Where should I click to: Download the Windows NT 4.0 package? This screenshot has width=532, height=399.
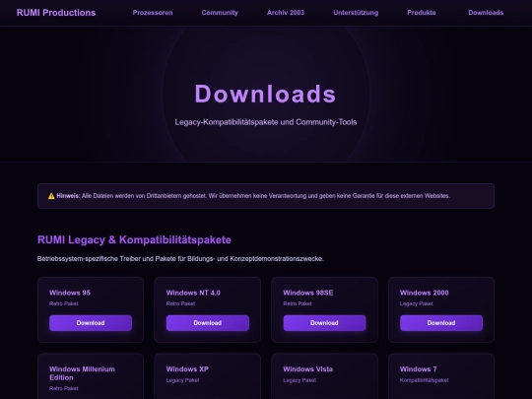click(208, 323)
